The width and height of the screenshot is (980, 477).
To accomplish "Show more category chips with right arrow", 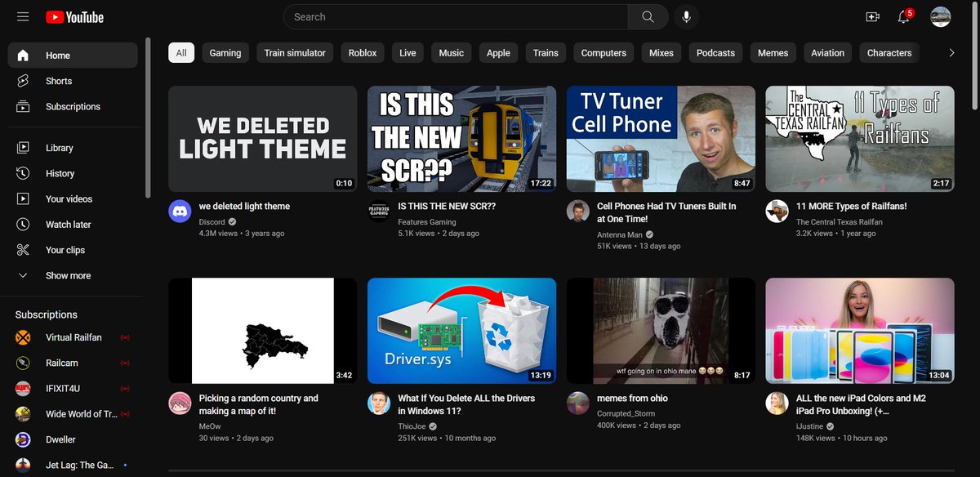I will pyautogui.click(x=951, y=53).
